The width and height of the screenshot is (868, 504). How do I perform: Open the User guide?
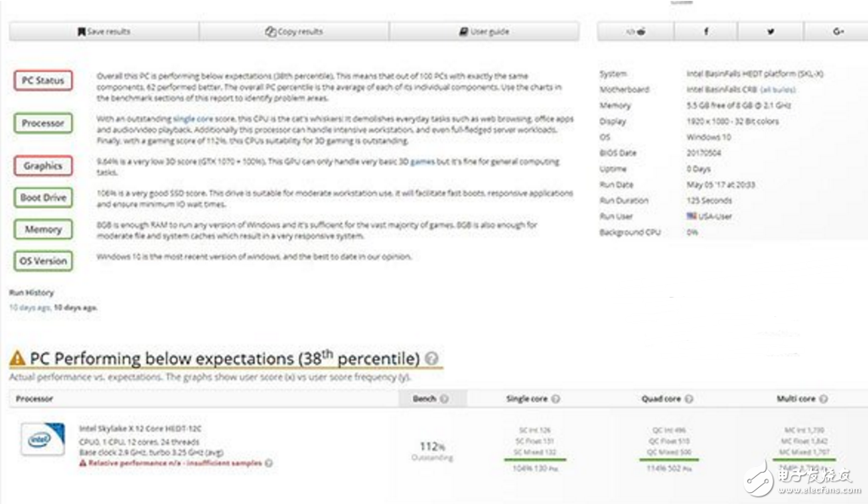coord(484,32)
